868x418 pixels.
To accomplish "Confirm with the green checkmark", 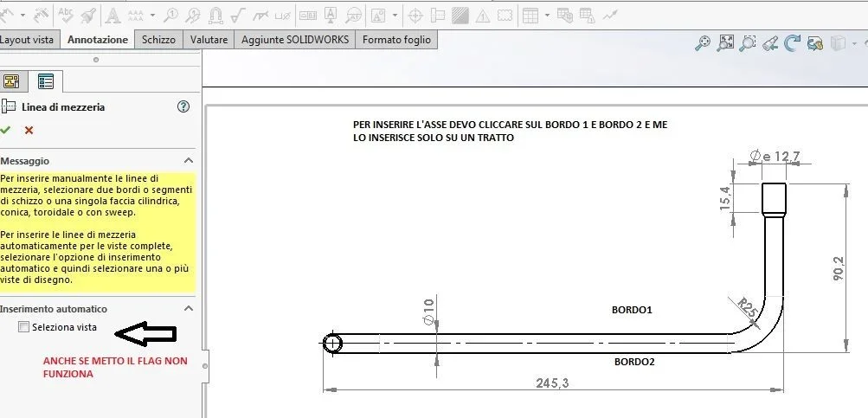I will (x=5, y=130).
